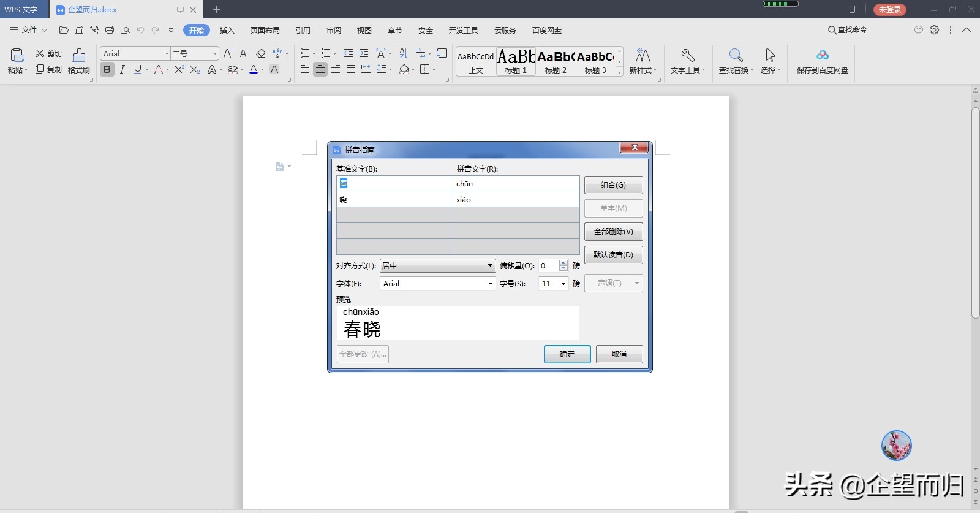Click the Pinyin Guide wén icon
The image size is (980, 513).
click(278, 53)
